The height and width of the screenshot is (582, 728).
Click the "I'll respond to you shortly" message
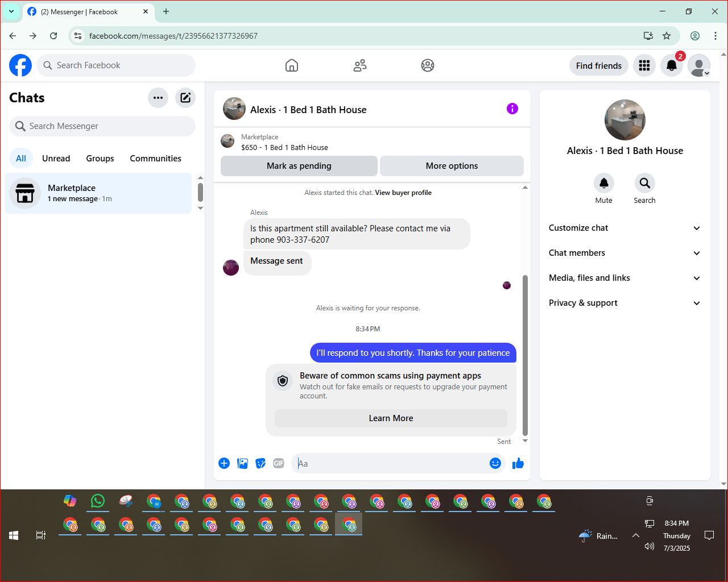[x=413, y=353]
